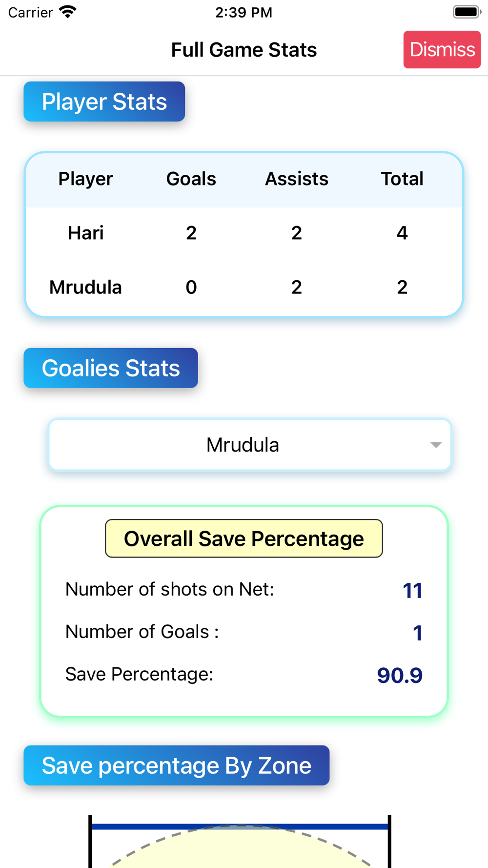Tap the Save percentage By Zone header
Screen dimensions: 488x868
pos(177,765)
